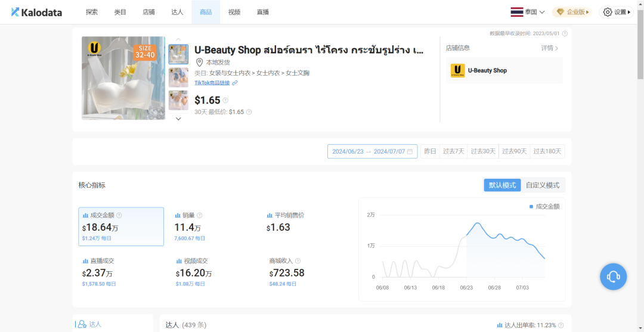644x332 pixels.
Task: Open the 类目 menu tab
Action: 120,13
